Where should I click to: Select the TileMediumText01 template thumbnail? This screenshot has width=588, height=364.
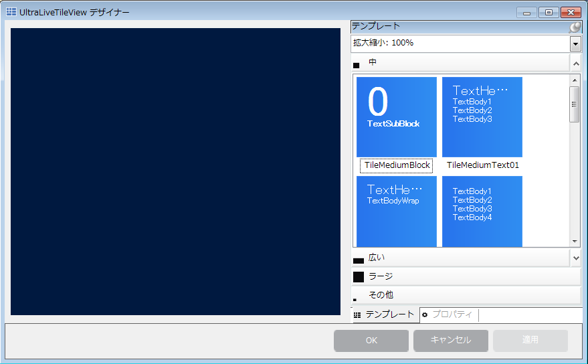pyautogui.click(x=482, y=116)
